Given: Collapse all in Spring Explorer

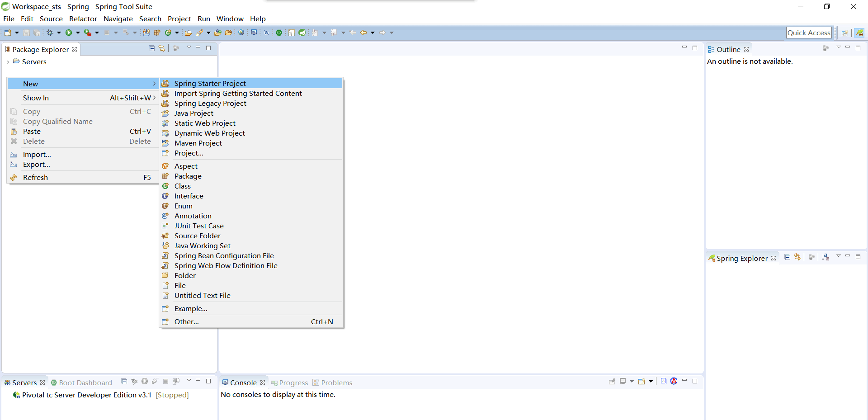Looking at the screenshot, I should (x=787, y=257).
